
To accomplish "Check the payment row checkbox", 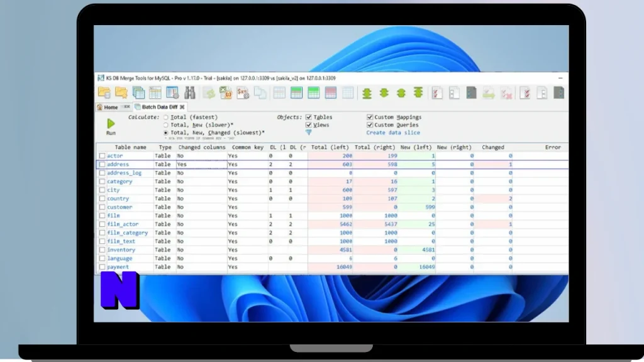I will coord(103,267).
